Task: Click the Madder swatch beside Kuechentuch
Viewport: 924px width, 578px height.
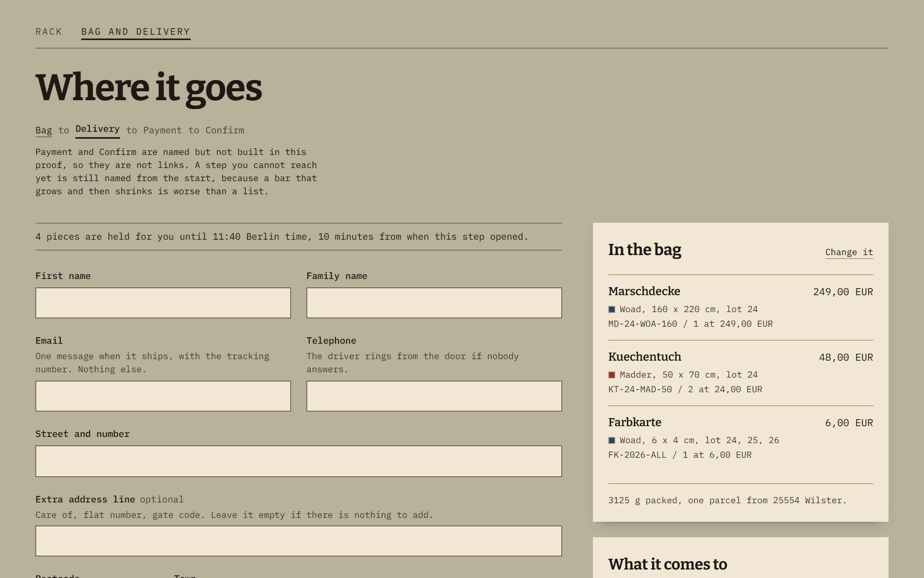Action: coord(611,375)
